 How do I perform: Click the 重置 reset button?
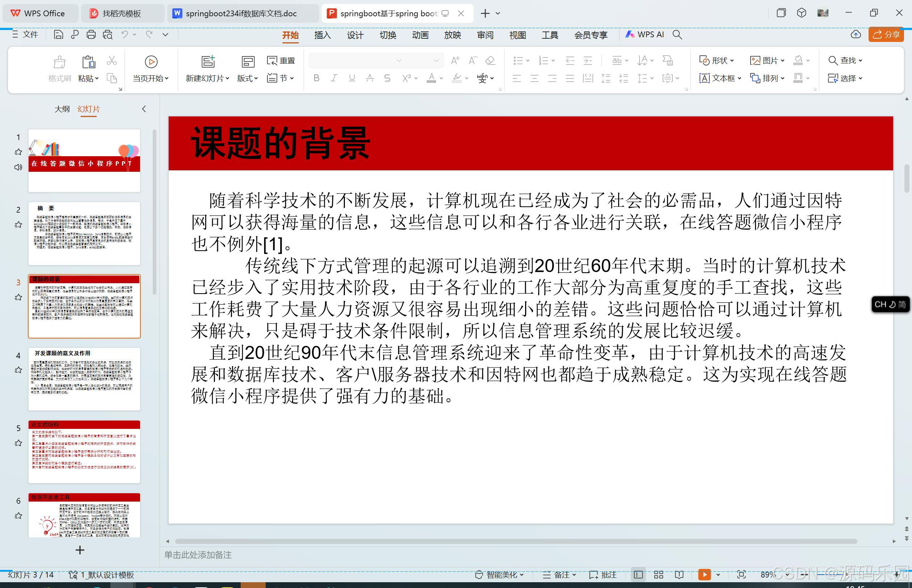click(281, 60)
